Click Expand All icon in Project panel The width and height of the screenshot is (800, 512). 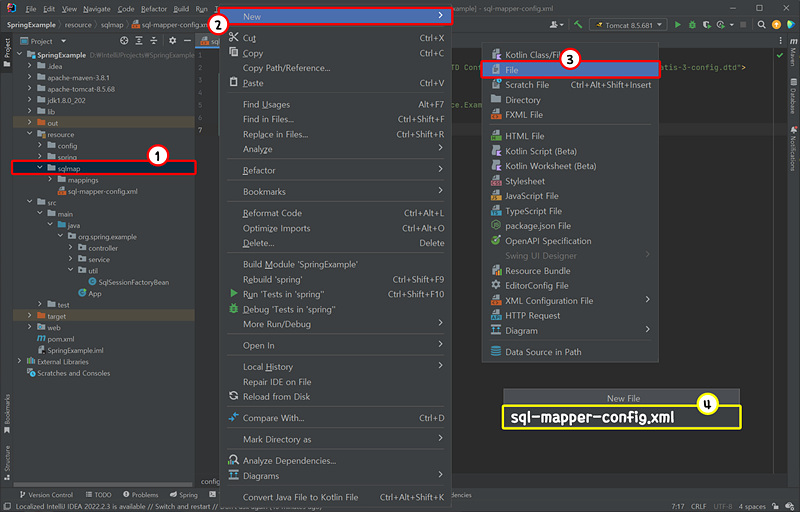point(139,41)
